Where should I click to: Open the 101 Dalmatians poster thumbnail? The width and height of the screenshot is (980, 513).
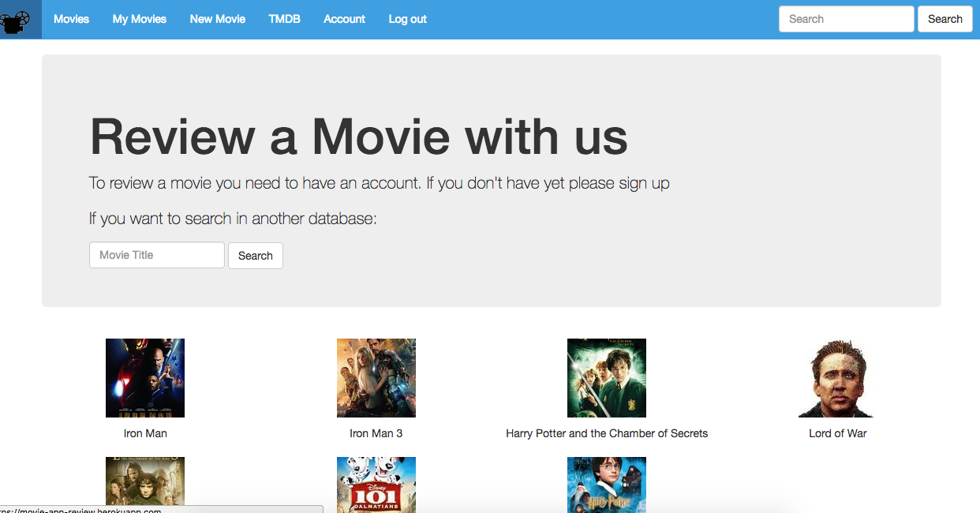pyautogui.click(x=376, y=485)
